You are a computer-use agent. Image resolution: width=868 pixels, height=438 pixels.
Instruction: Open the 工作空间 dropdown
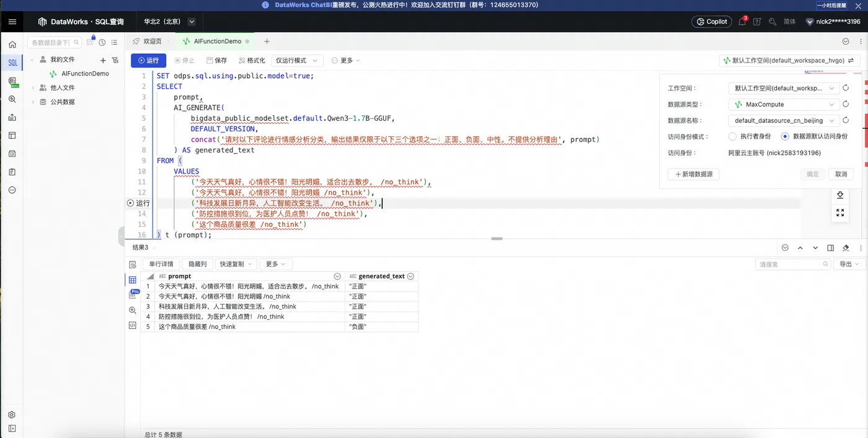[784, 89]
